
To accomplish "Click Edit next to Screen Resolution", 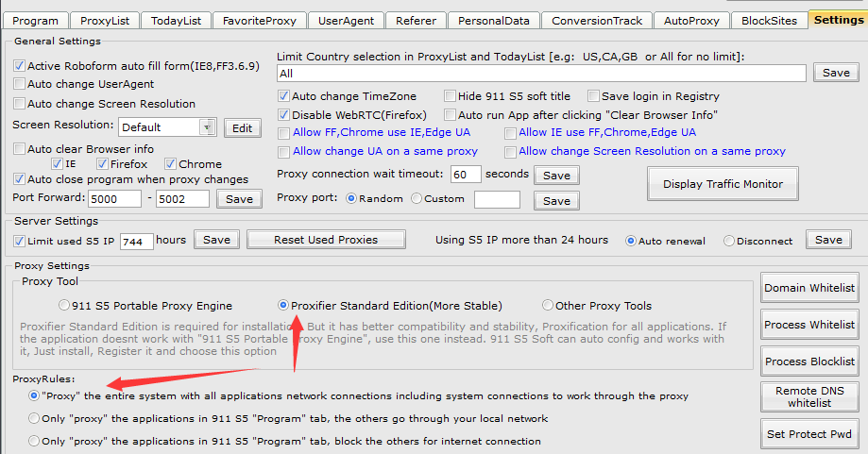I will coord(243,127).
